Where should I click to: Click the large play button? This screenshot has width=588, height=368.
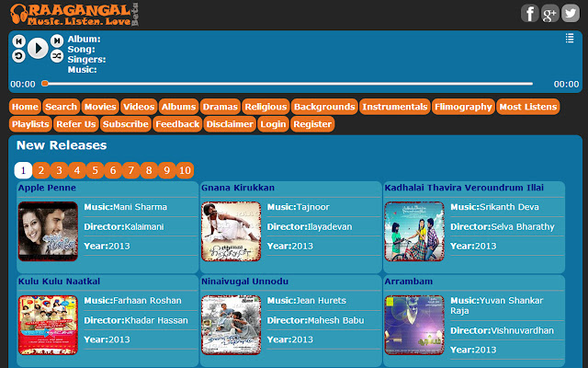(x=38, y=48)
